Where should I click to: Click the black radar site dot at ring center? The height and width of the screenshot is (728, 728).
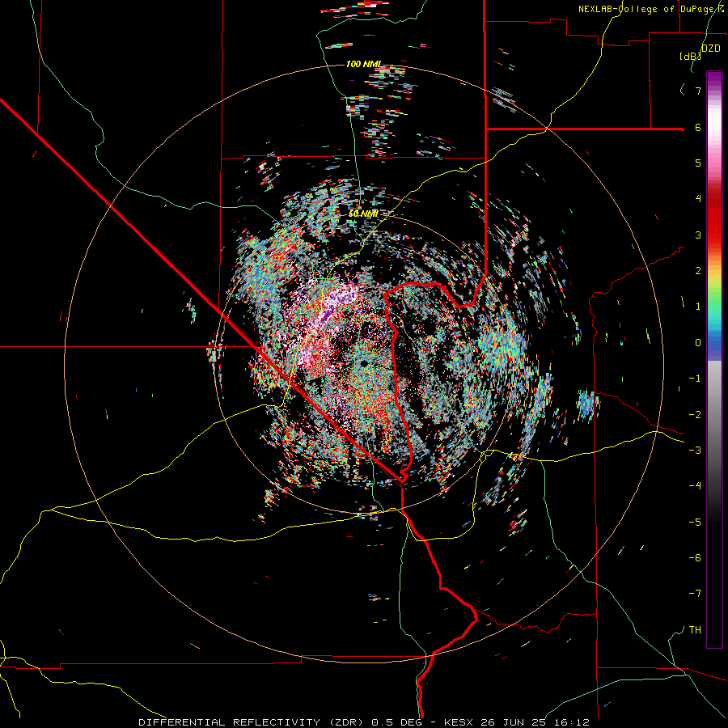pyautogui.click(x=365, y=363)
